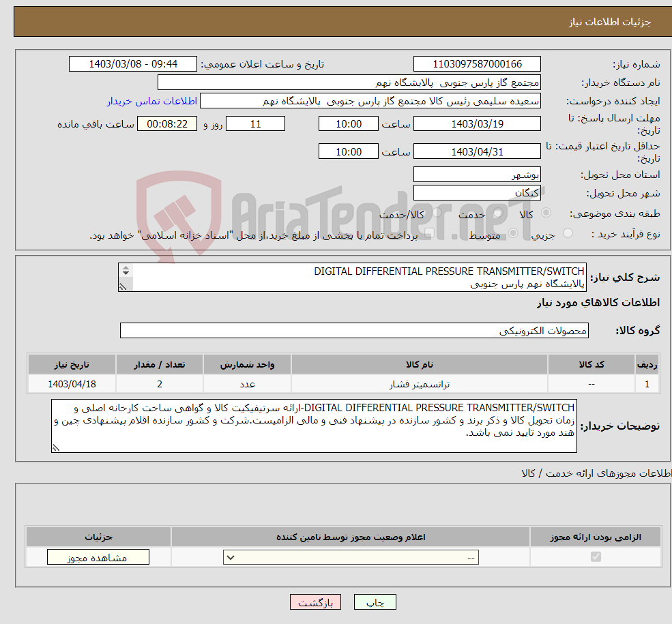Select the متوسط purchase type radio
Viewport: 672px width, 624px height.
click(x=513, y=233)
